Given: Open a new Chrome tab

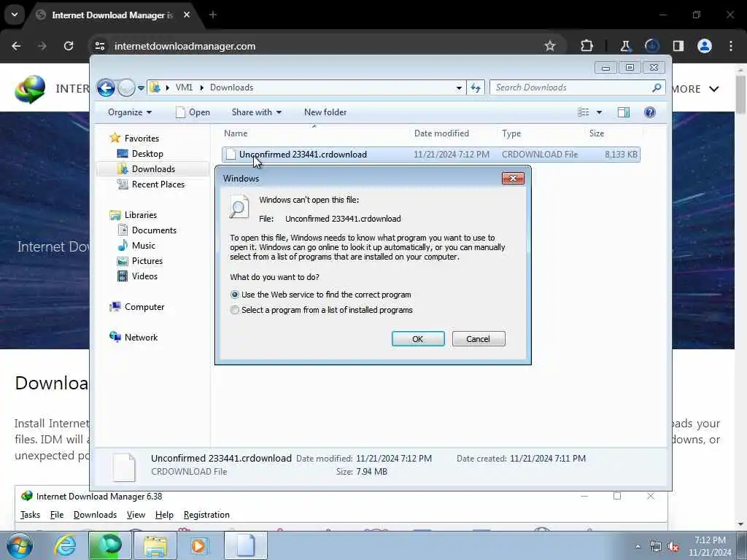Looking at the screenshot, I should 213,15.
